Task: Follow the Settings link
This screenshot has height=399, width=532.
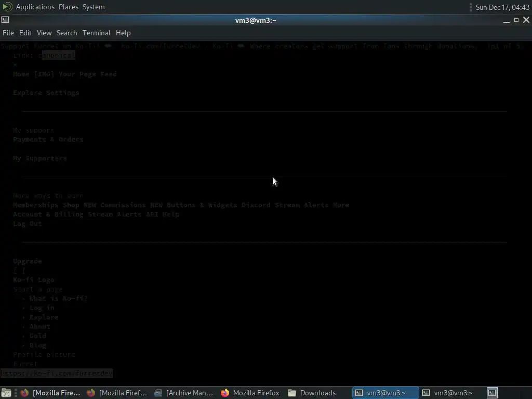Action: point(62,93)
